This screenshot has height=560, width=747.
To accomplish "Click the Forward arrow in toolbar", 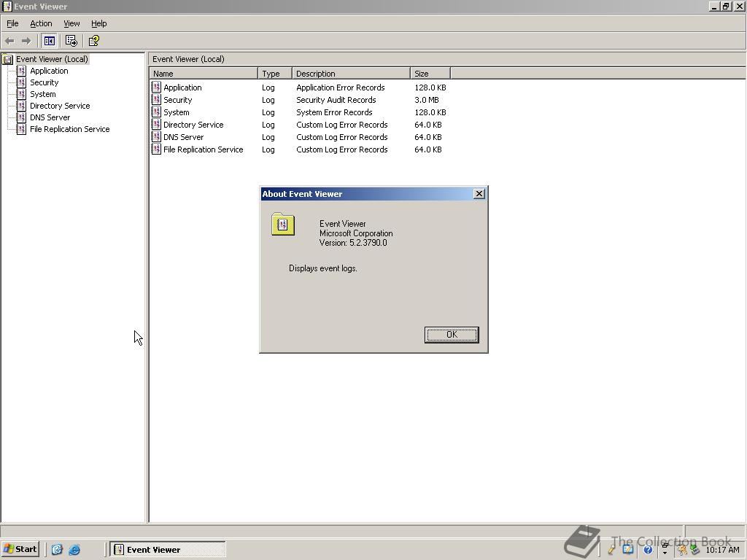I will click(x=26, y=41).
